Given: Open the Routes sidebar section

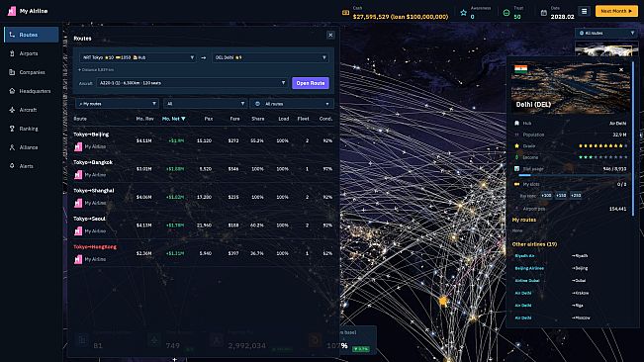Looking at the screenshot, I should pyautogui.click(x=32, y=35).
